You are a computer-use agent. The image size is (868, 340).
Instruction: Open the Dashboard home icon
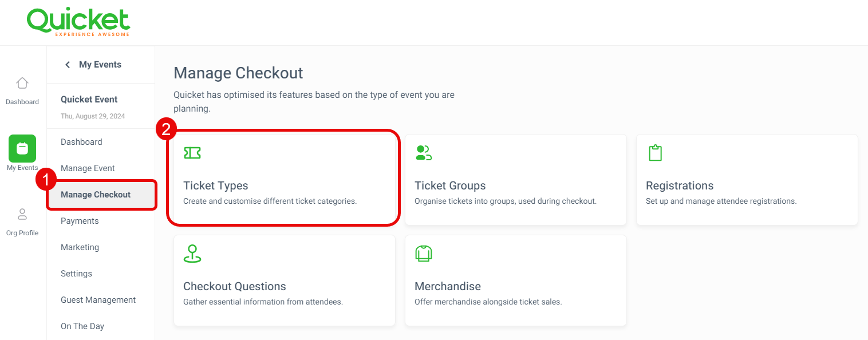tap(22, 83)
